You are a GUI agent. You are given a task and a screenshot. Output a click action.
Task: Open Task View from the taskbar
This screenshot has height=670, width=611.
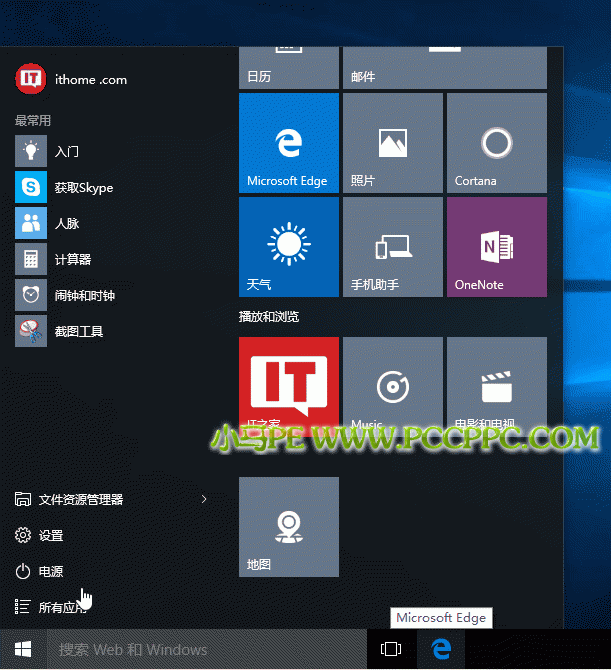tap(391, 649)
